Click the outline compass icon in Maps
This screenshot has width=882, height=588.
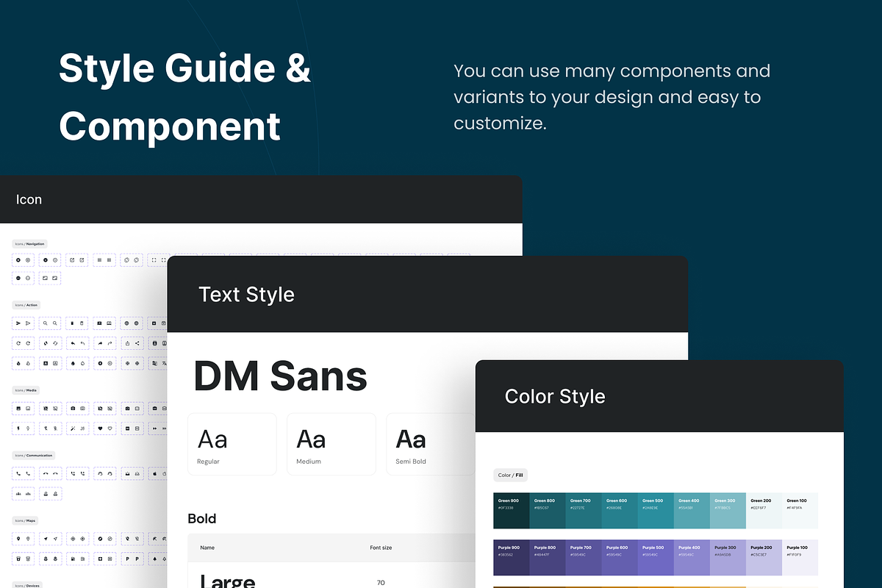pyautogui.click(x=110, y=539)
